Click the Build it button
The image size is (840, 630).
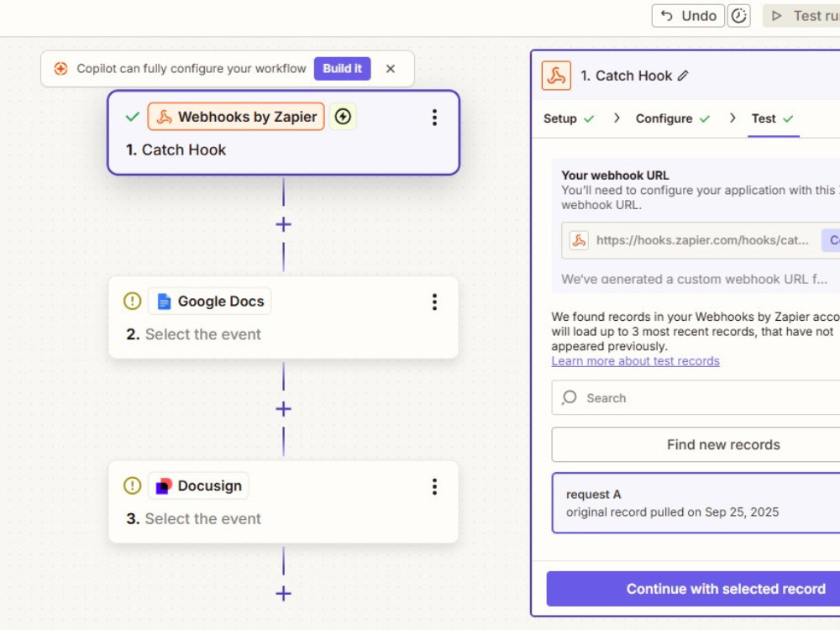[343, 69]
